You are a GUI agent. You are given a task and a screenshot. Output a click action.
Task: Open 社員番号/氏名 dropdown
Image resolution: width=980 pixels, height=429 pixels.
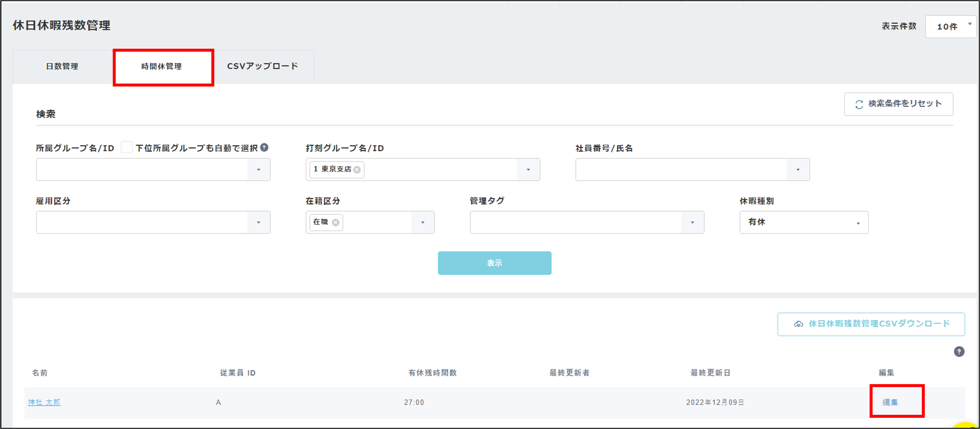coord(798,170)
